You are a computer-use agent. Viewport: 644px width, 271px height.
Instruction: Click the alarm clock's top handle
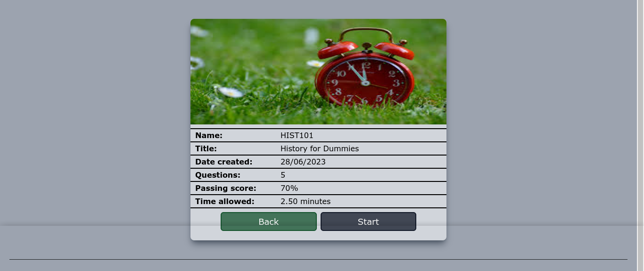[x=366, y=33]
